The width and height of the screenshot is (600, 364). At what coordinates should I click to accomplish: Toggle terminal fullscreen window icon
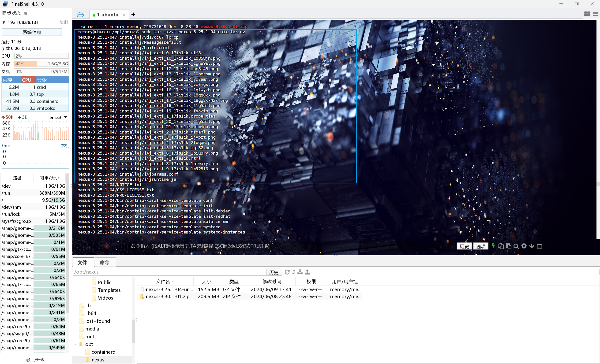(x=539, y=246)
